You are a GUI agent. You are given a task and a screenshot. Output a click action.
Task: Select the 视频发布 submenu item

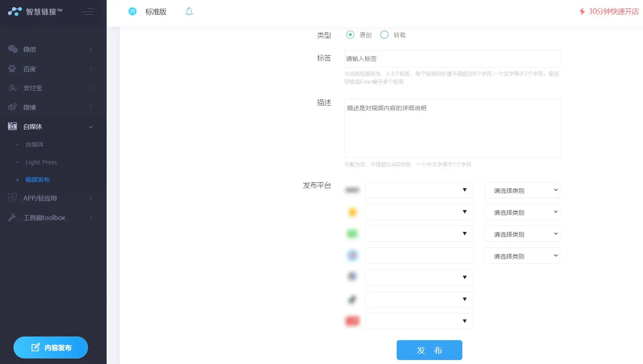(x=37, y=180)
